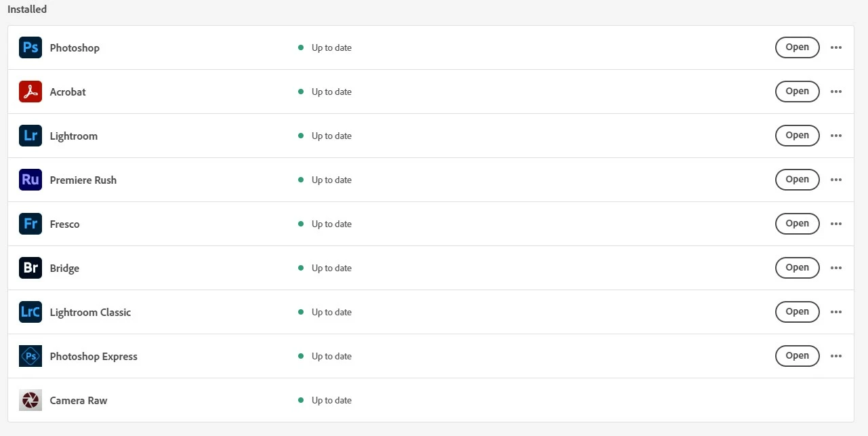Launch Premiere Rush via Open button
868x436 pixels.
pos(798,180)
